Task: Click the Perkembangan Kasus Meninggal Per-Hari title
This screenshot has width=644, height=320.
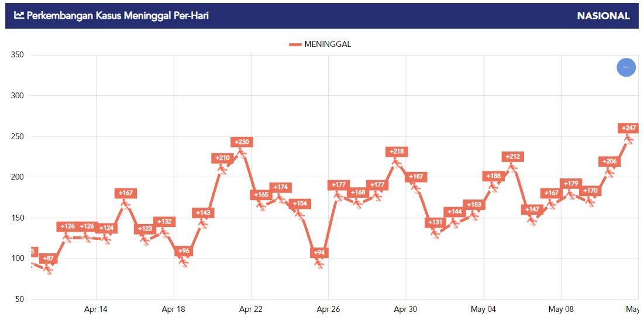Action: pyautogui.click(x=118, y=16)
